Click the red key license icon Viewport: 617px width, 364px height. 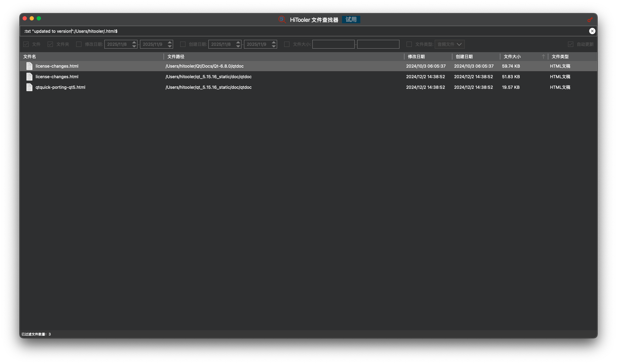(590, 20)
